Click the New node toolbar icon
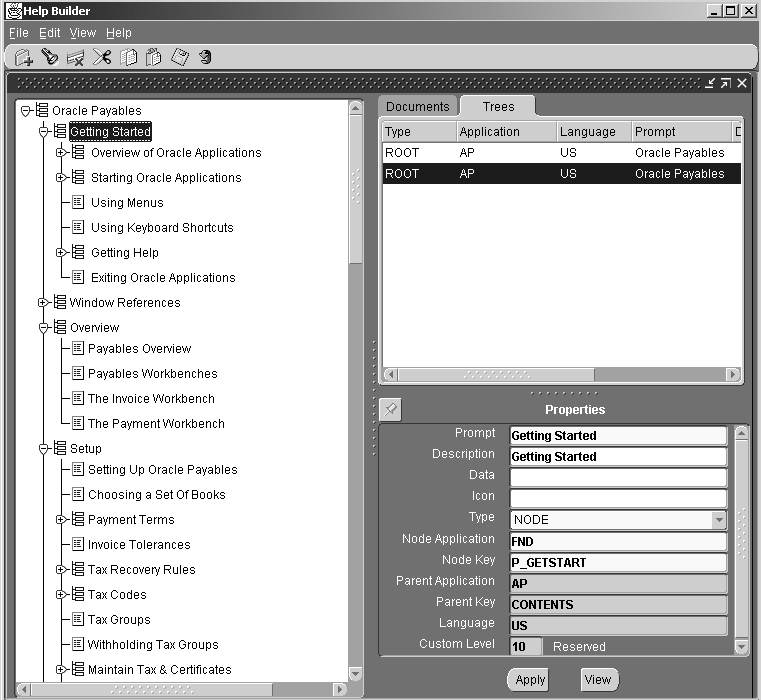Screen dimensions: 761x700 coord(24,57)
